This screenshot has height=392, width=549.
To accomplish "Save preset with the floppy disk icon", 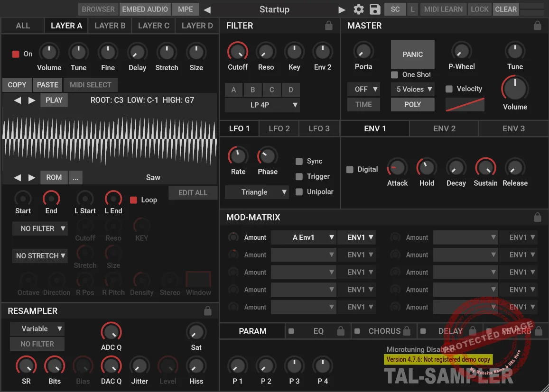I will pos(375,9).
